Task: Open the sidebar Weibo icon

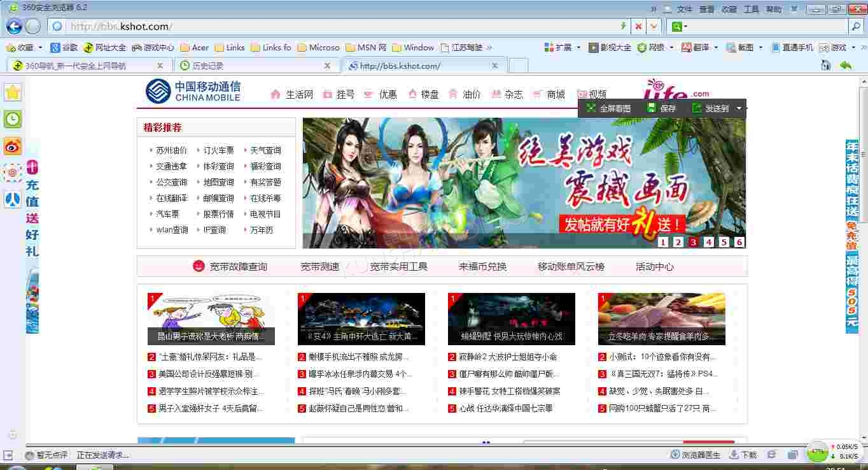Action: click(x=13, y=146)
